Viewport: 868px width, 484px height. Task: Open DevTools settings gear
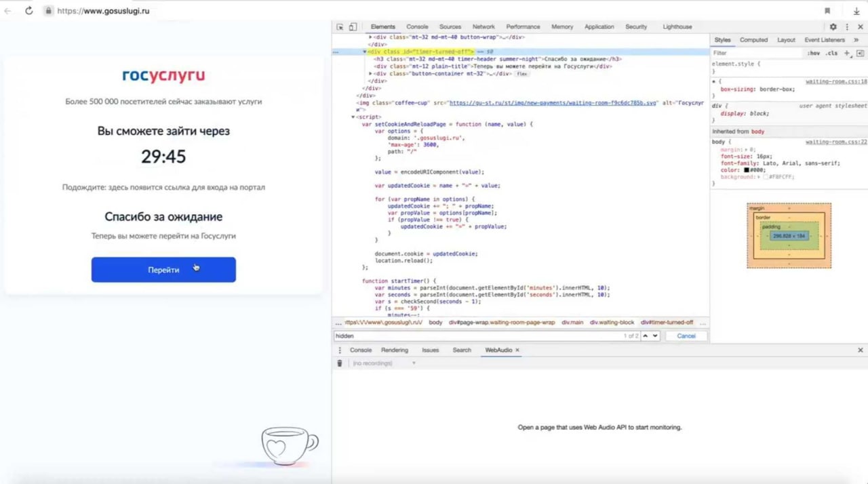click(x=833, y=27)
